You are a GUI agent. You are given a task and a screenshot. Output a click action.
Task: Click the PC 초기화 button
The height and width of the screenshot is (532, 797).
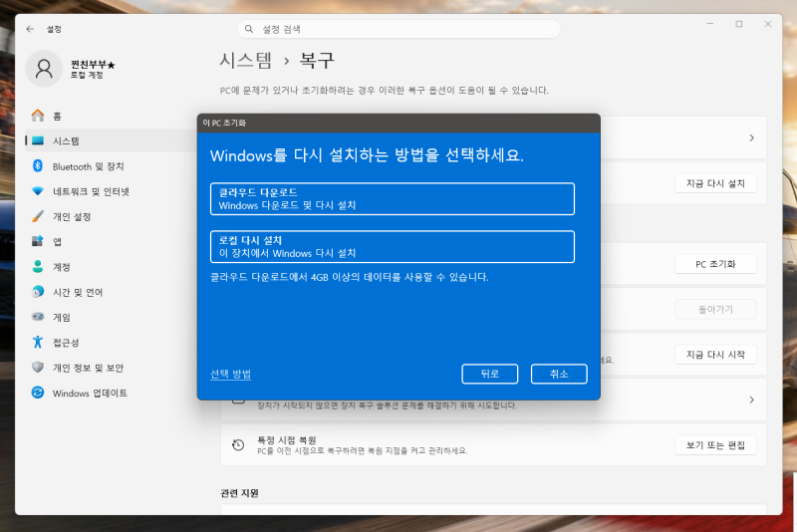pyautogui.click(x=715, y=264)
